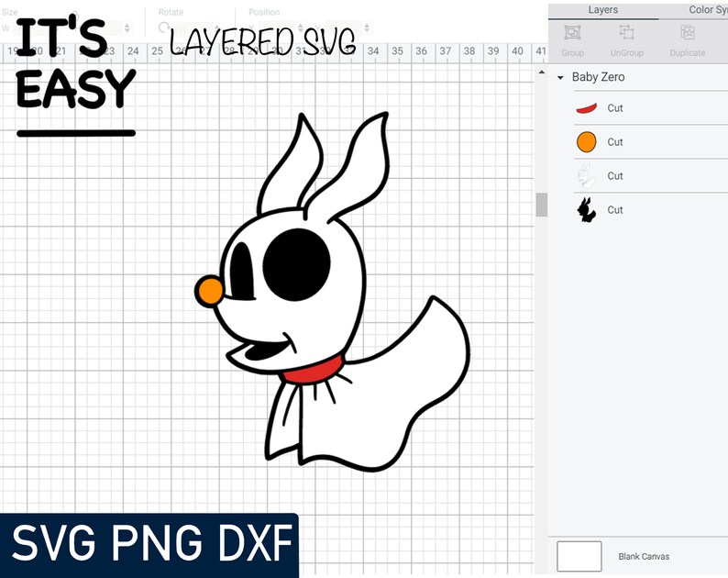Click the Cut label of orange layer
This screenshot has width=728, height=578.
click(x=614, y=142)
